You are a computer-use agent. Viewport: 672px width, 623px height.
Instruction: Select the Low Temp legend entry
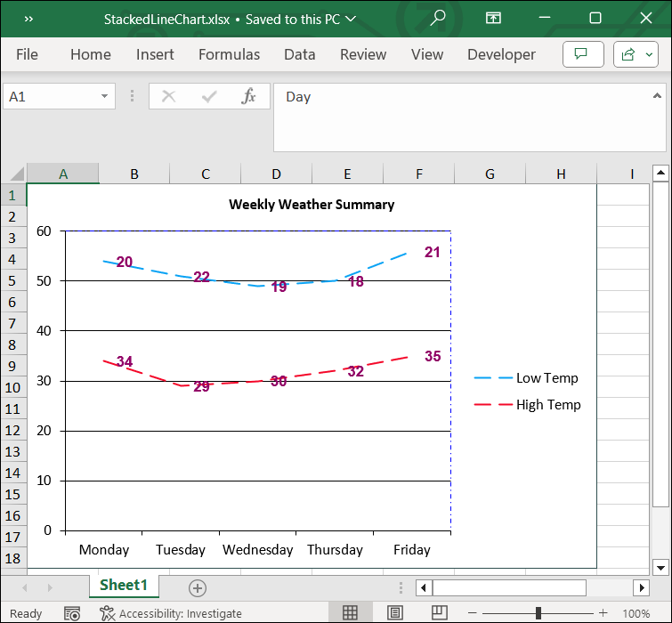point(526,378)
